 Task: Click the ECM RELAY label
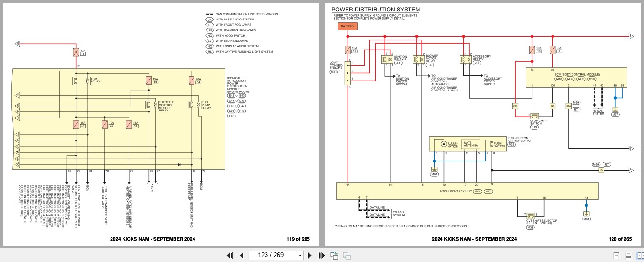(x=96, y=81)
